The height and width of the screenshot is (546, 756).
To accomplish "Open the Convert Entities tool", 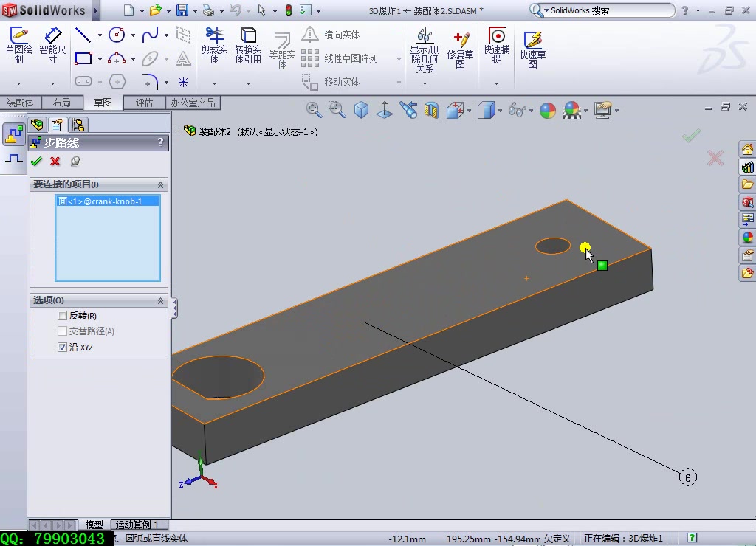I will (249, 46).
